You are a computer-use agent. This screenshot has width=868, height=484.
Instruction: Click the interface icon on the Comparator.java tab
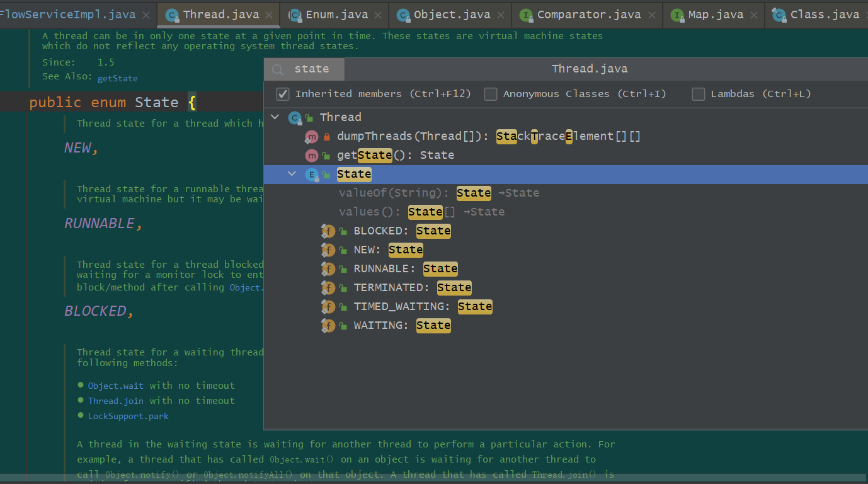pos(526,15)
